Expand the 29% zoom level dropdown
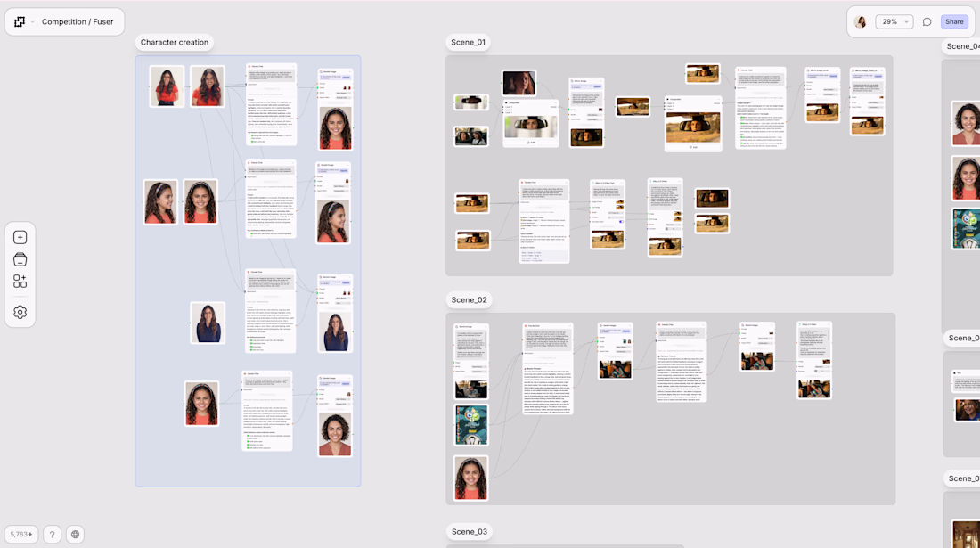The width and height of the screenshot is (980, 548). 894,22
